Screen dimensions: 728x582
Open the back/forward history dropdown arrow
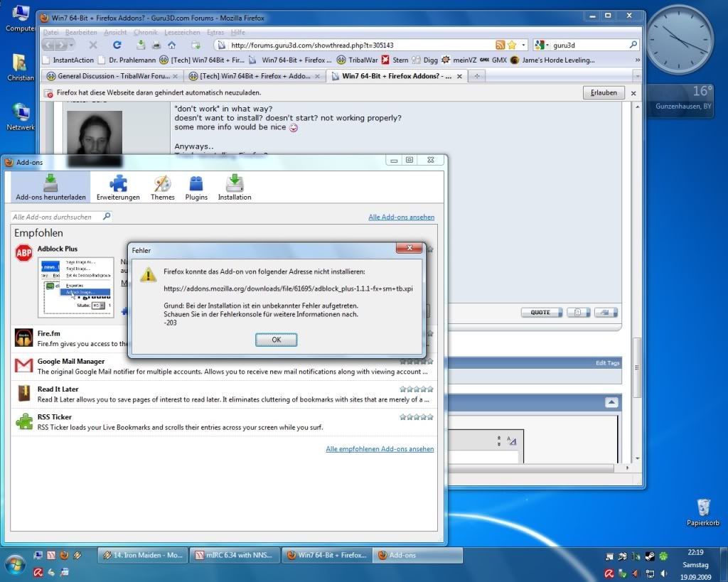72,45
